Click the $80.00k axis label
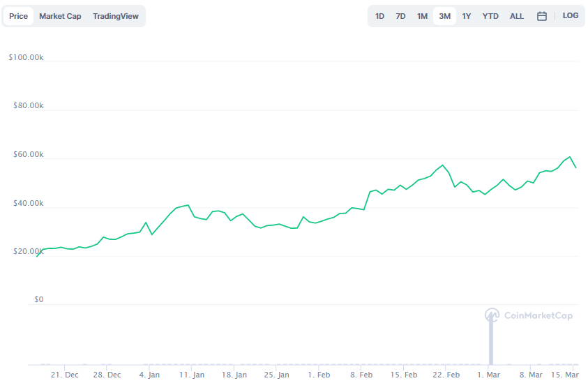The height and width of the screenshot is (390, 588). click(29, 106)
